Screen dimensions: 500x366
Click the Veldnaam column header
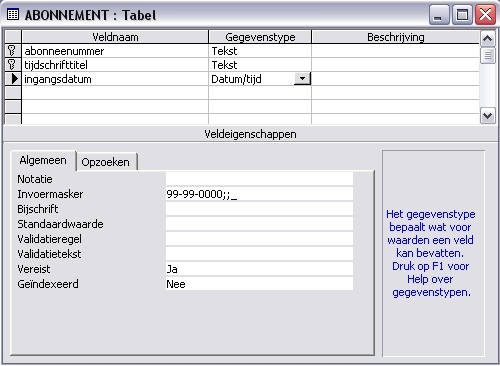[x=115, y=37]
